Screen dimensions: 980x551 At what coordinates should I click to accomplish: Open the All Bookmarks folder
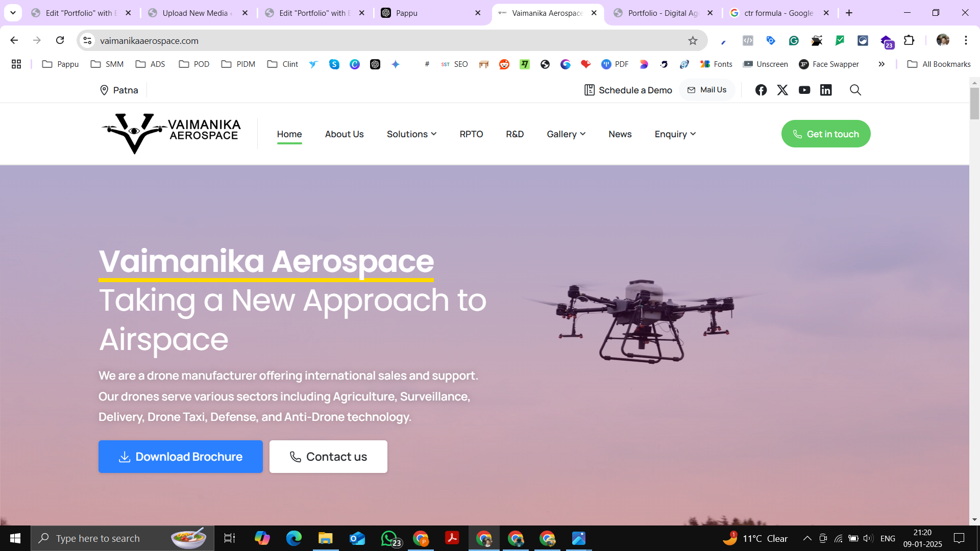[x=939, y=64]
